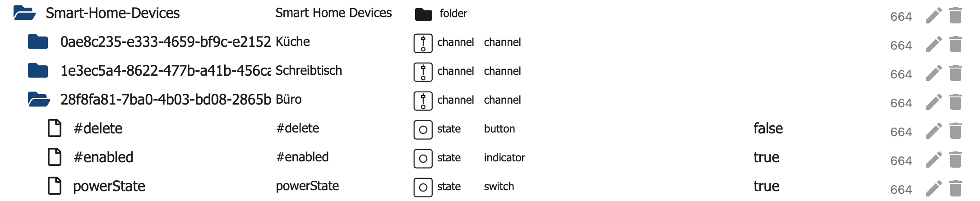
Task: Select the powerState tree item
Action: [109, 186]
